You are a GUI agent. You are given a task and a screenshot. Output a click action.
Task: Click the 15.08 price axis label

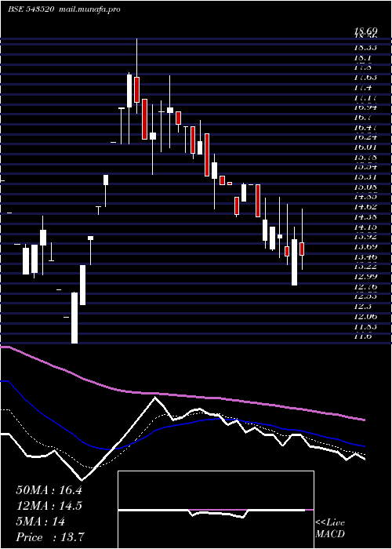point(365,187)
